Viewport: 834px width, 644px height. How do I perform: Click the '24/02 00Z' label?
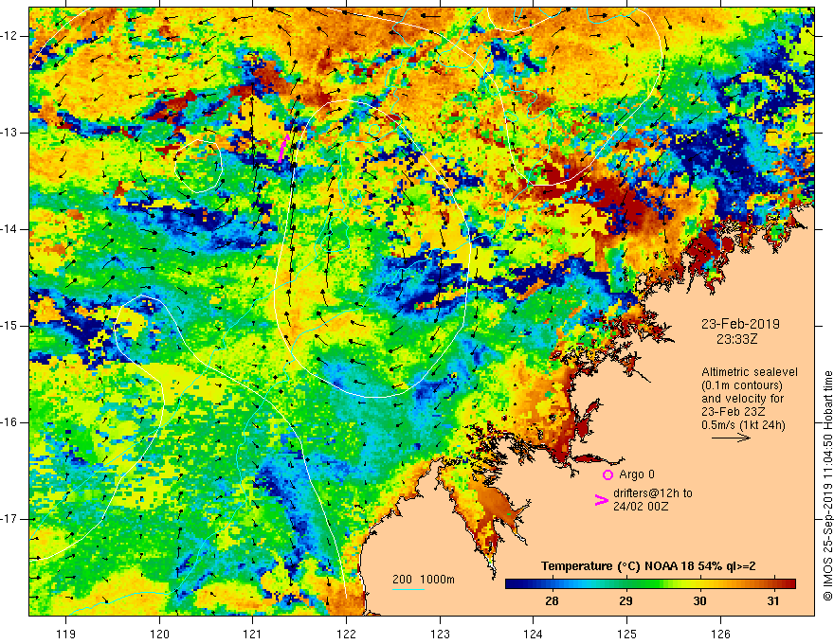(x=641, y=507)
